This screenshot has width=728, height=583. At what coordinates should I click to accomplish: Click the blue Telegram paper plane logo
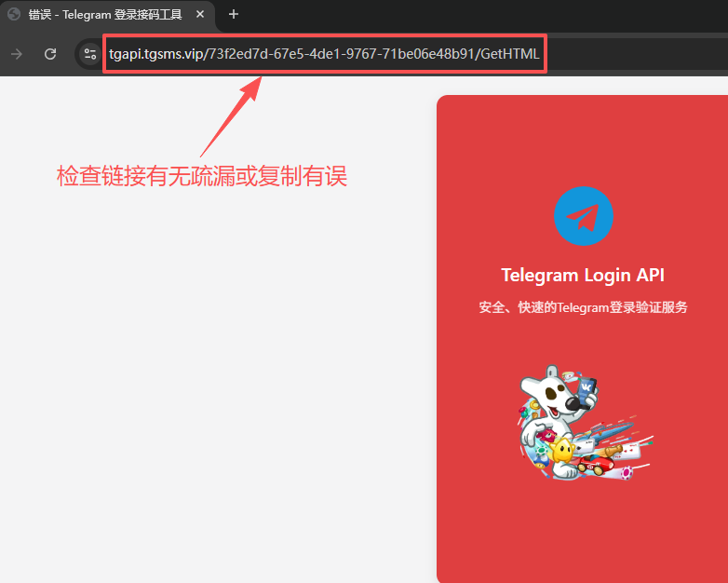[x=583, y=216]
